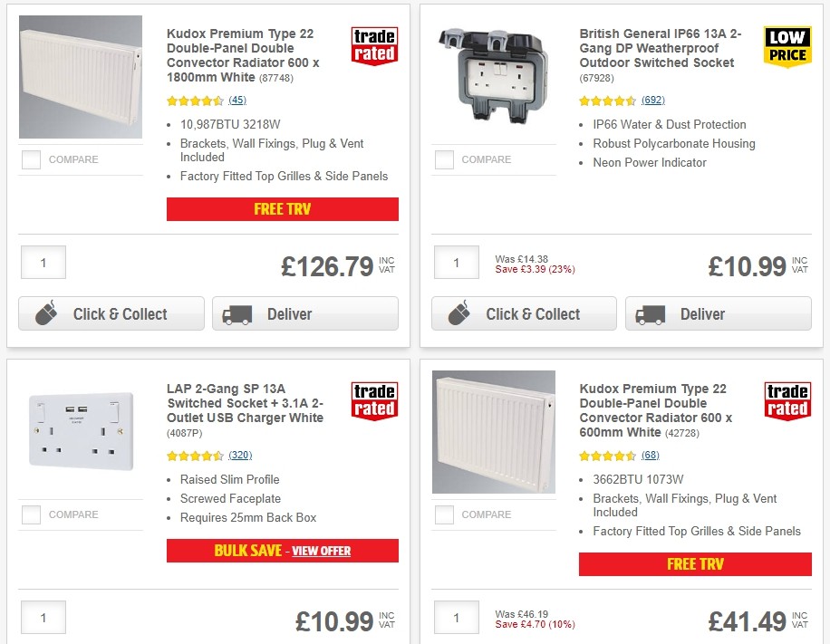Select the FREE TRV banner on 1800mm radiator
Image resolution: width=830 pixels, height=644 pixels.
282,209
